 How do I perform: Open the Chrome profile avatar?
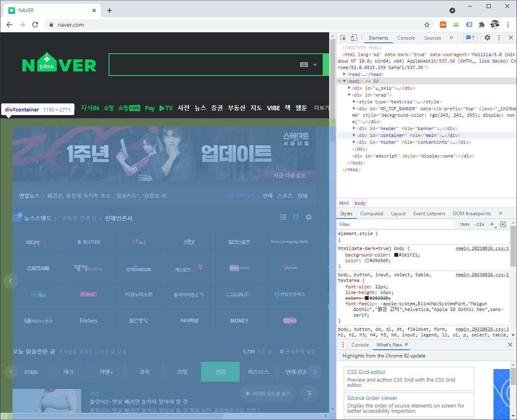(x=495, y=25)
